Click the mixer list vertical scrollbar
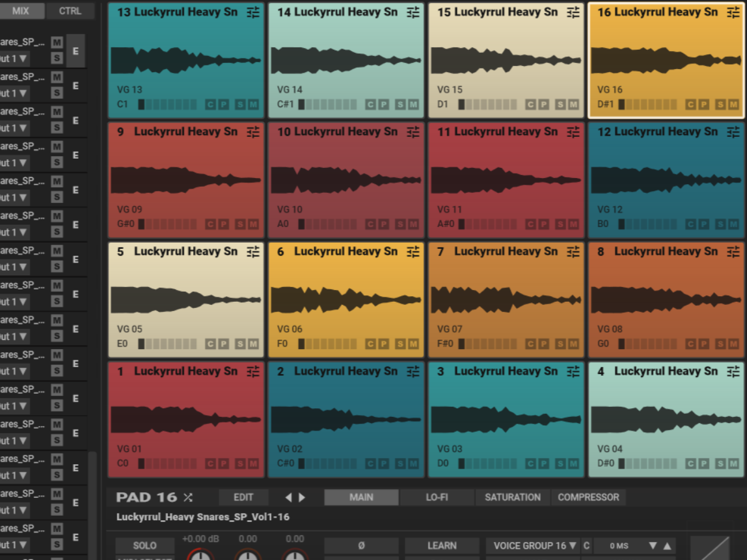 (x=92, y=505)
